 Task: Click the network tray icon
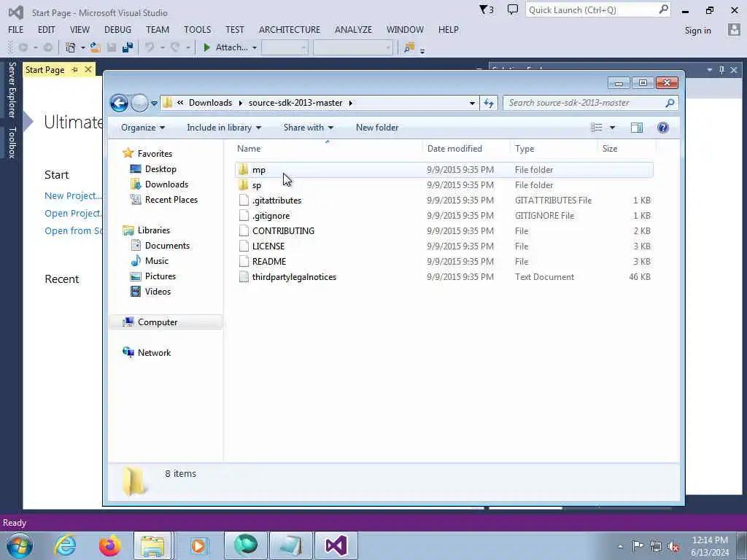[656, 546]
